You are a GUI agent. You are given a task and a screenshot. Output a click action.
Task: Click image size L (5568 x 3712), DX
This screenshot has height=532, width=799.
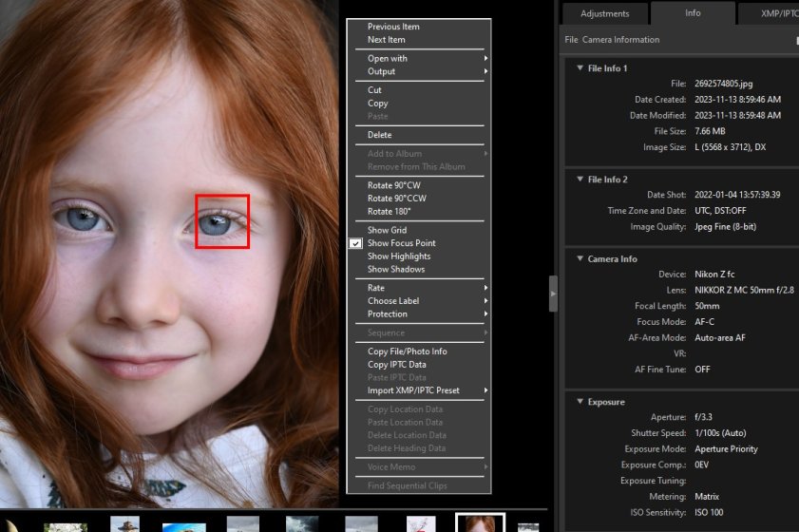click(x=730, y=147)
